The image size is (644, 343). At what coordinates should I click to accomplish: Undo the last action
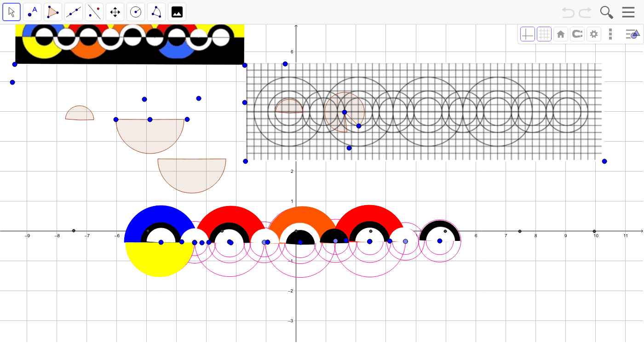[x=568, y=12]
